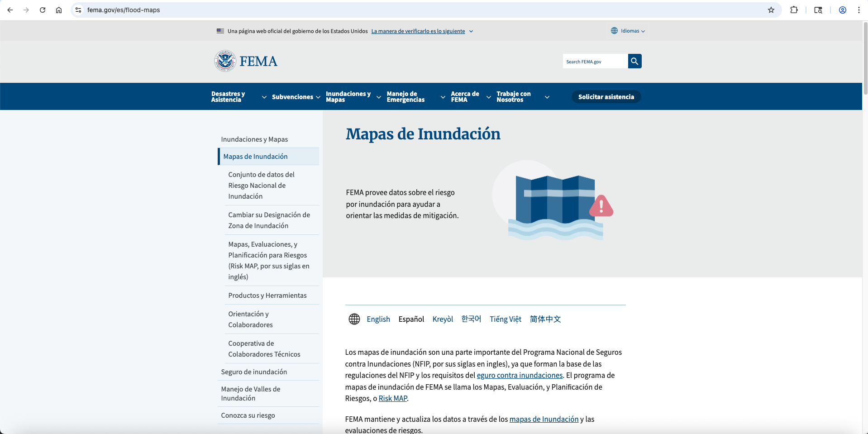The width and height of the screenshot is (868, 434).
Task: Click the browser forward arrow
Action: pyautogui.click(x=26, y=10)
